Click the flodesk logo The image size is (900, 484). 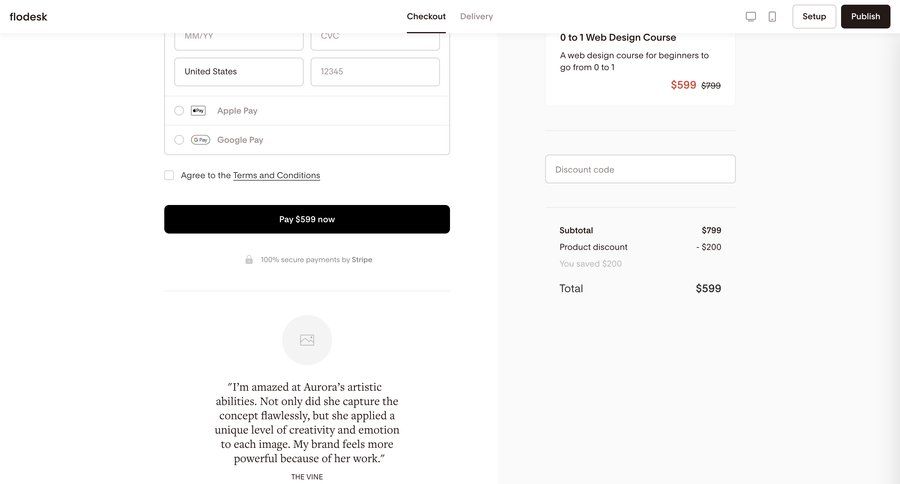(x=29, y=16)
